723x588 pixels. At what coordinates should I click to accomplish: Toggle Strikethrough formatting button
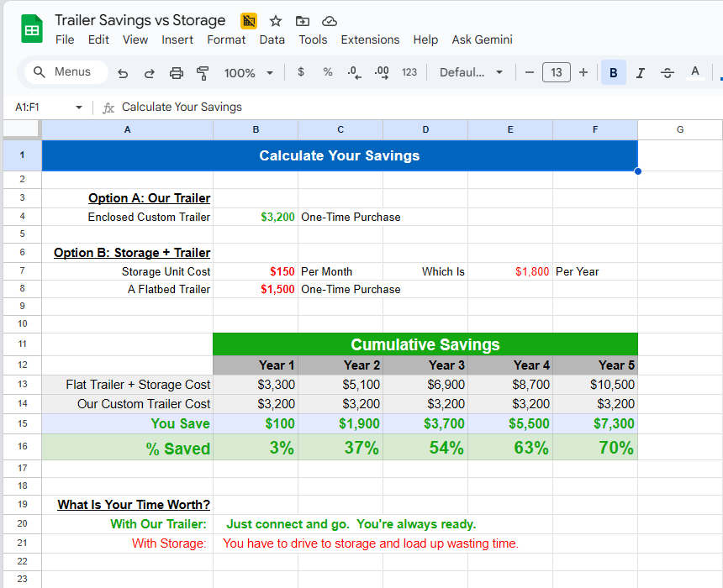[x=668, y=73]
